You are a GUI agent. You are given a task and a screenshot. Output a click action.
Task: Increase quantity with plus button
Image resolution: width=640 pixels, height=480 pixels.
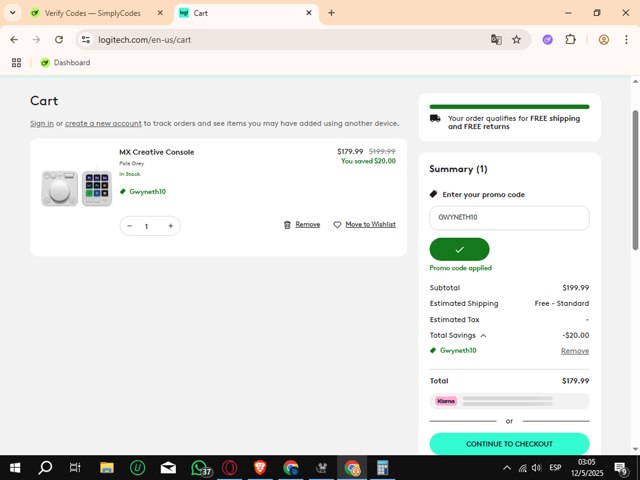click(171, 226)
